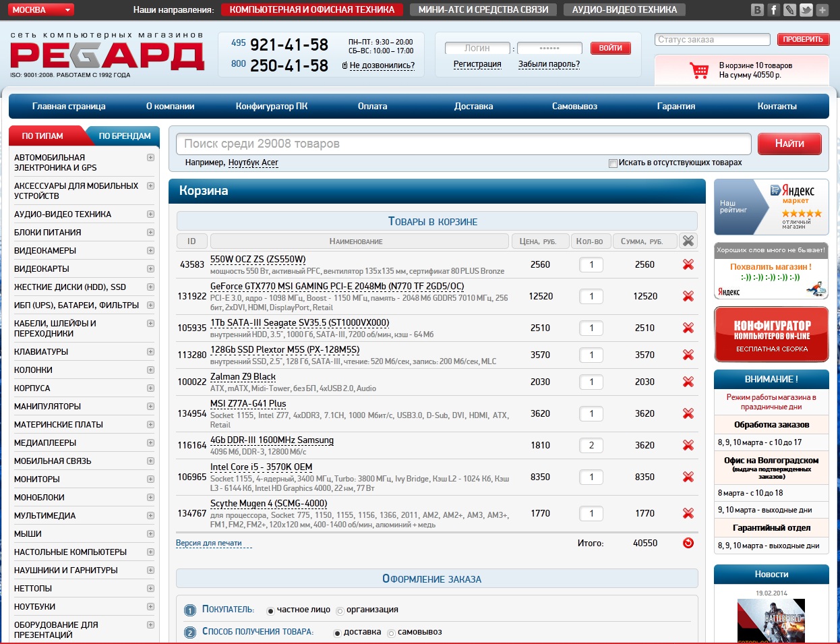Screen dimensions: 840x644
Task: Expand Мониторы category
Action: tap(150, 479)
